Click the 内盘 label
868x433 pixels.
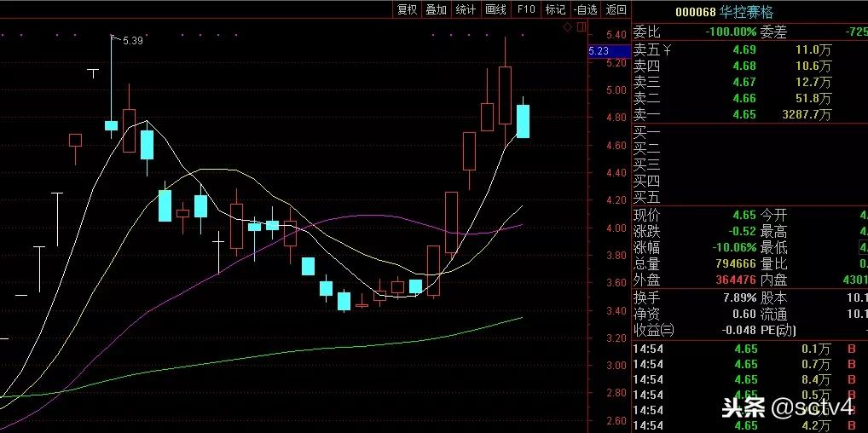(x=773, y=280)
